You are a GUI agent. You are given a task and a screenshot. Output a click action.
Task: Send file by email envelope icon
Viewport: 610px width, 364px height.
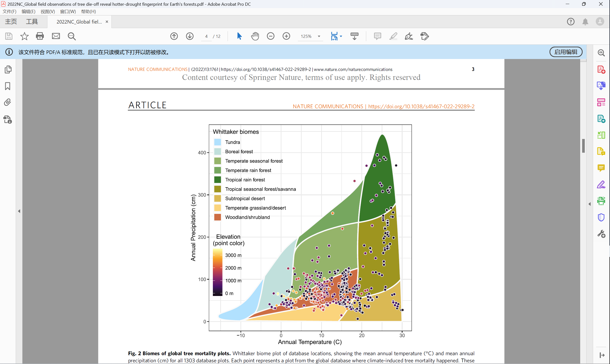pyautogui.click(x=56, y=36)
